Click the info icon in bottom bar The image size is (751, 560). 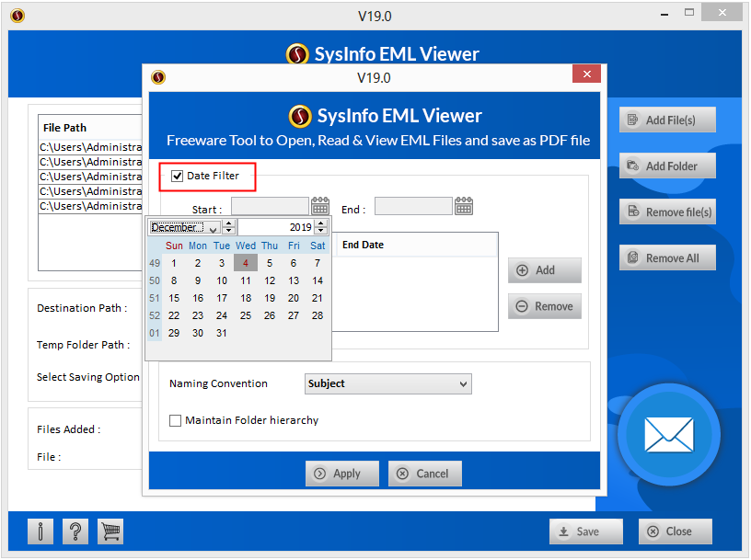click(40, 531)
